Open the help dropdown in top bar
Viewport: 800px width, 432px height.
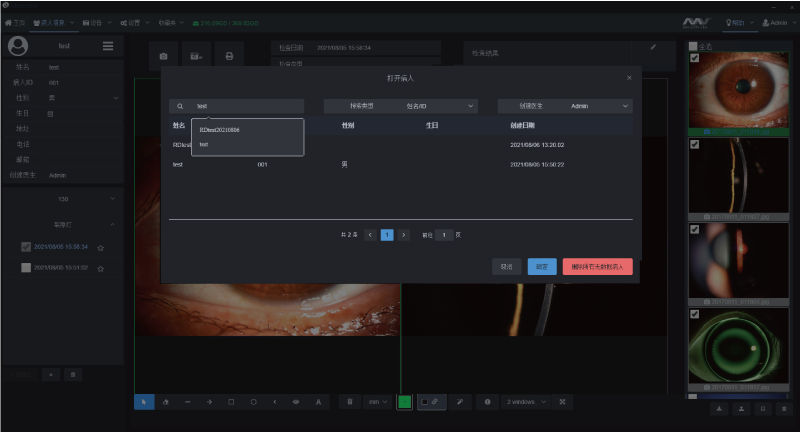[739, 23]
